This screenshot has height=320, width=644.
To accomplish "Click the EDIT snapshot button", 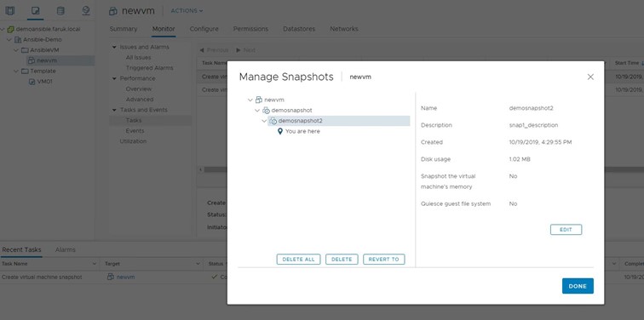I will [x=566, y=230].
